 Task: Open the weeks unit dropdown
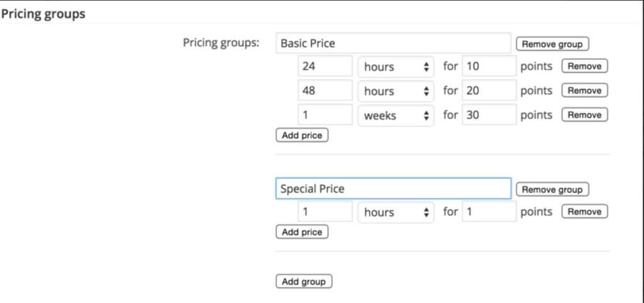click(x=396, y=115)
